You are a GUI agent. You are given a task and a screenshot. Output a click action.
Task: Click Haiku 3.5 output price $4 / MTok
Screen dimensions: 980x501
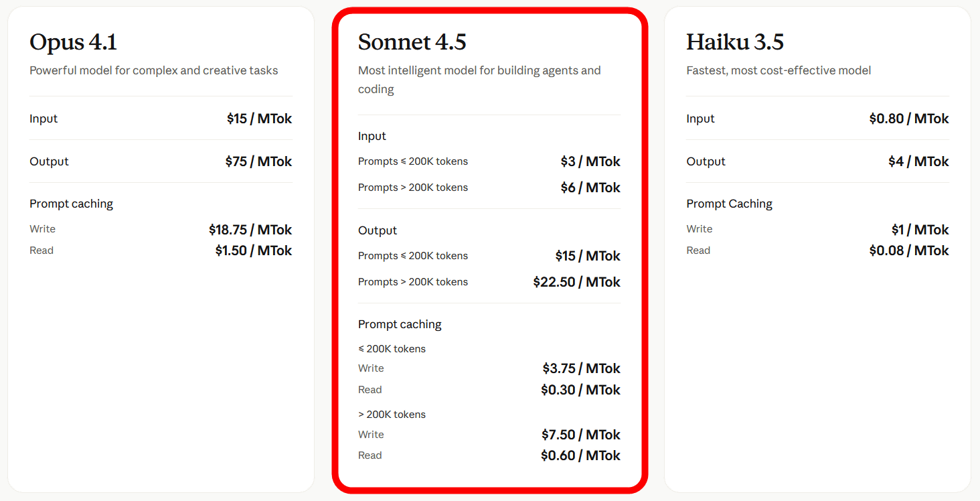click(x=918, y=161)
